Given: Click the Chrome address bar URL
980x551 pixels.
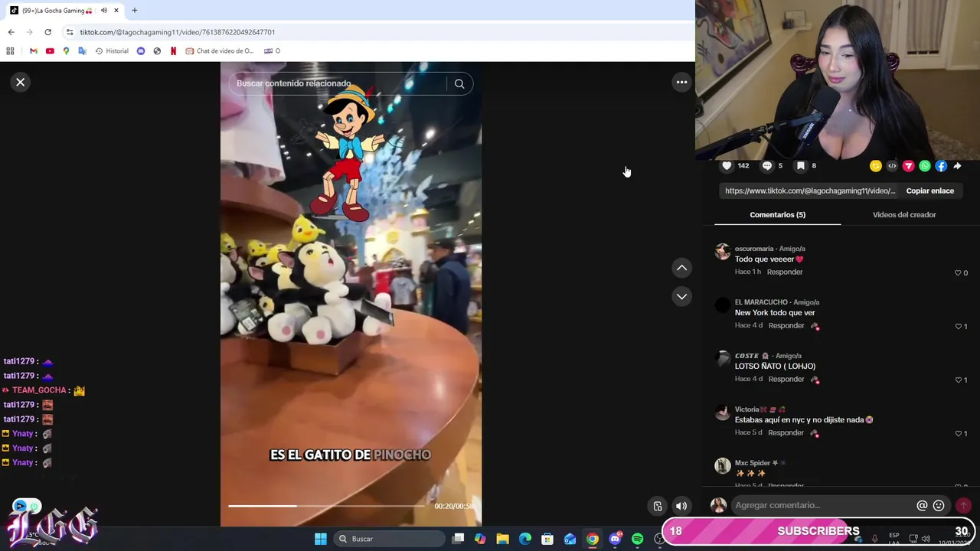Looking at the screenshot, I should coord(178,32).
